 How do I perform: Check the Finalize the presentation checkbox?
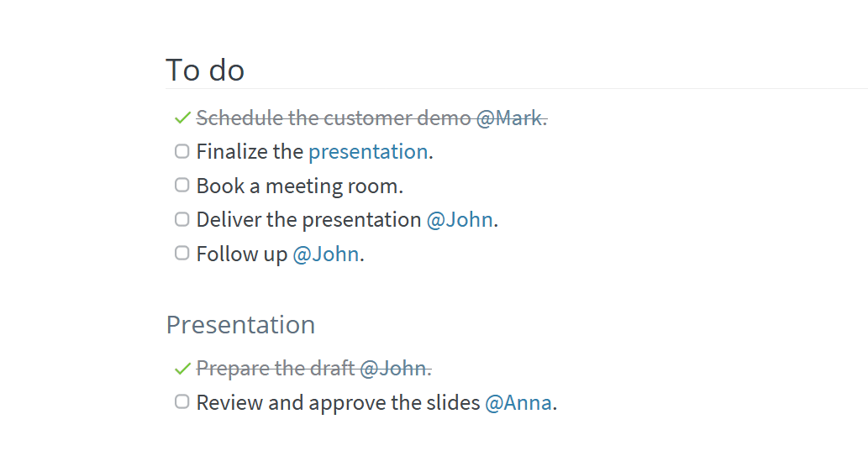tap(182, 151)
